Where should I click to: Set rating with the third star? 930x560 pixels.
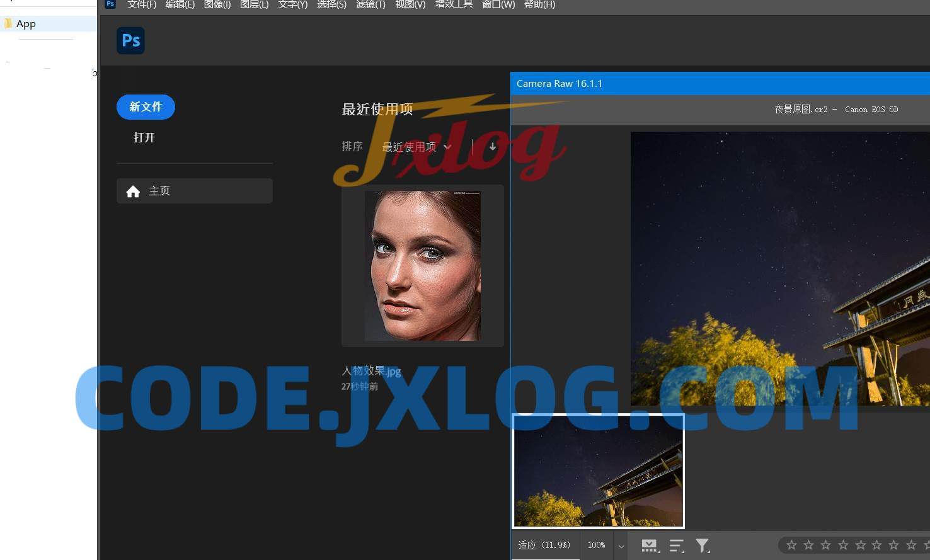[x=826, y=545]
